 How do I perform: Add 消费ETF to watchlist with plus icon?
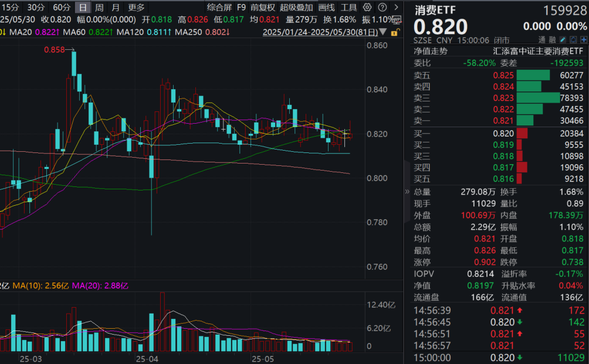[x=583, y=39]
